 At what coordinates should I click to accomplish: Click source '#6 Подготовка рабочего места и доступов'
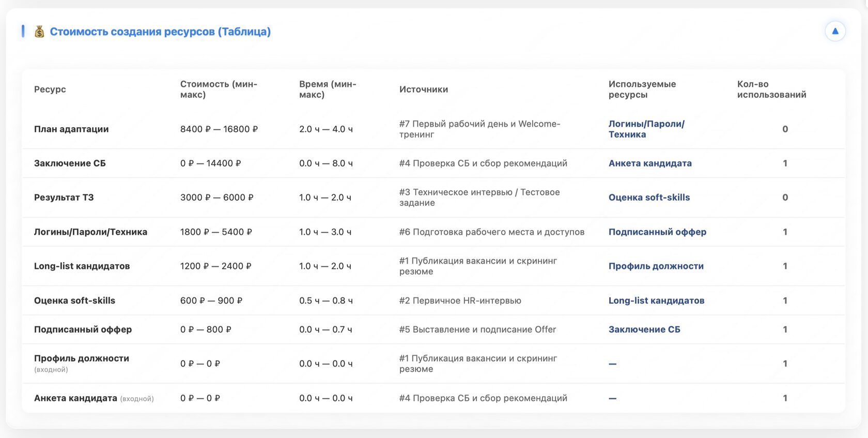click(x=492, y=232)
